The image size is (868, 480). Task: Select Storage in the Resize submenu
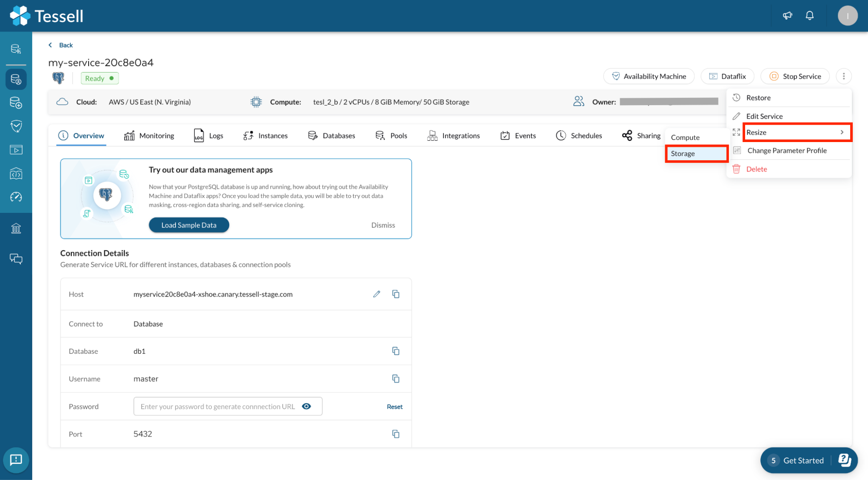click(x=696, y=154)
